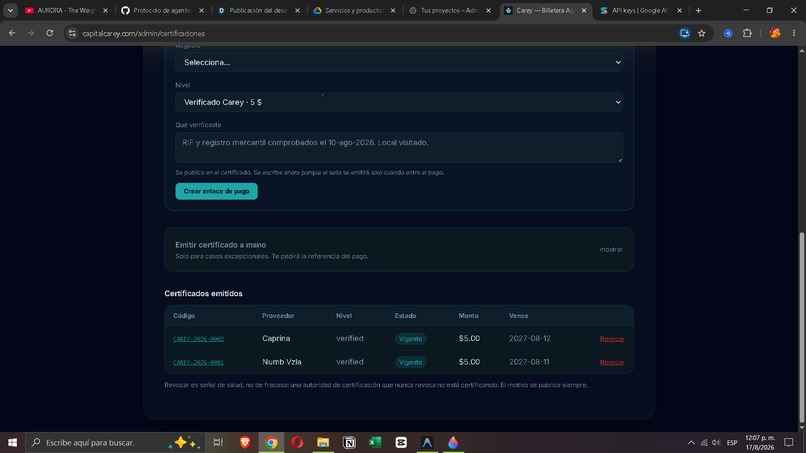The width and height of the screenshot is (806, 453).
Task: Revoke the Caprina certificate
Action: pyautogui.click(x=612, y=339)
